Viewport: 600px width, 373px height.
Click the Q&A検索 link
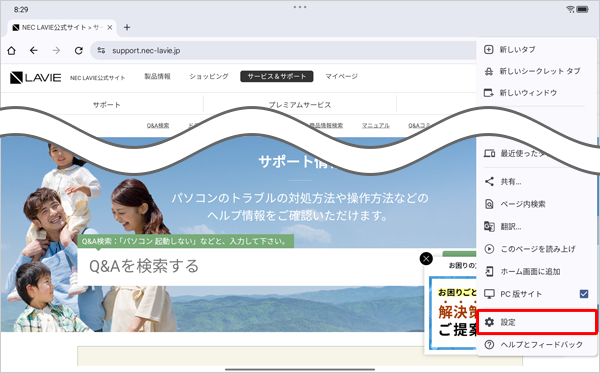[x=158, y=125]
